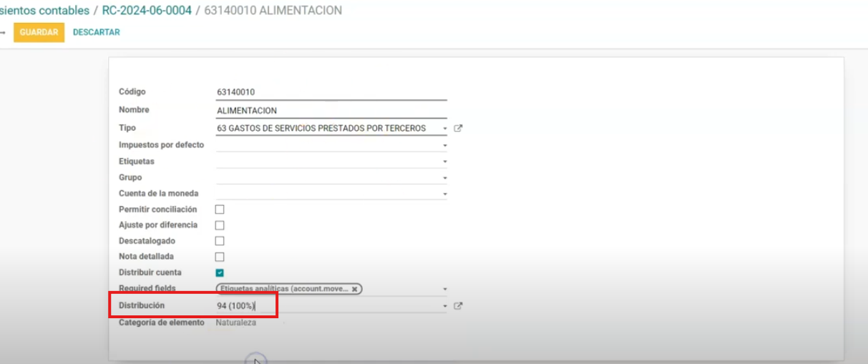
Task: Open external link icon next to Distribución
Action: click(459, 306)
